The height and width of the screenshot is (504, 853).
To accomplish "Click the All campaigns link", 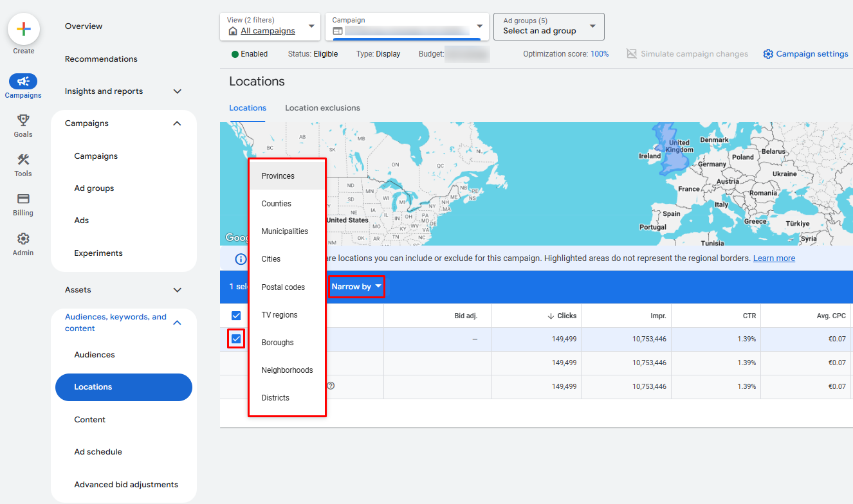I will (x=268, y=31).
